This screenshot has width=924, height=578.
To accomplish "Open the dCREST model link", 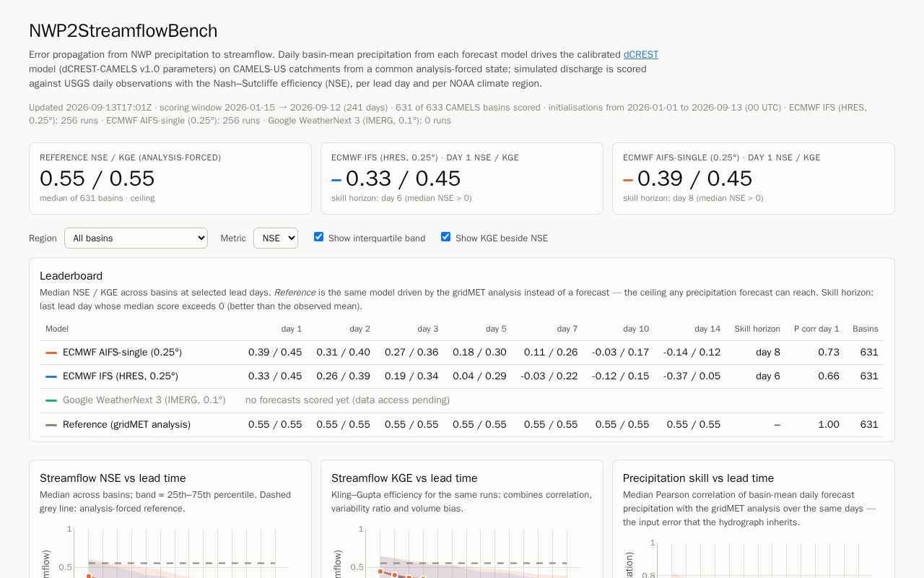I will coord(641,54).
